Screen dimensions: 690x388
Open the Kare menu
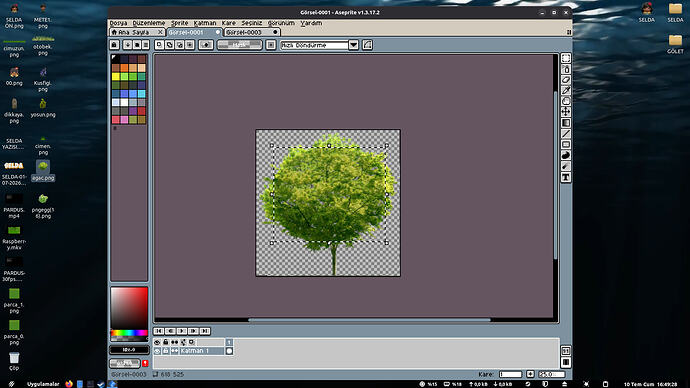228,23
